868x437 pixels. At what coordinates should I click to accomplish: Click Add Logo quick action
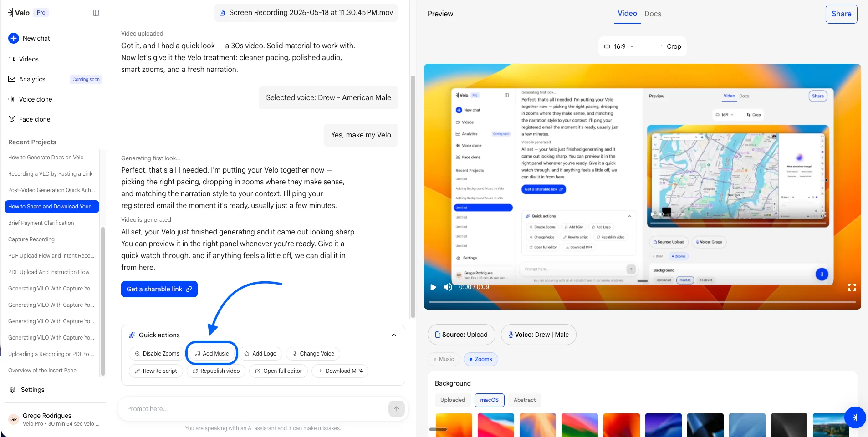260,354
